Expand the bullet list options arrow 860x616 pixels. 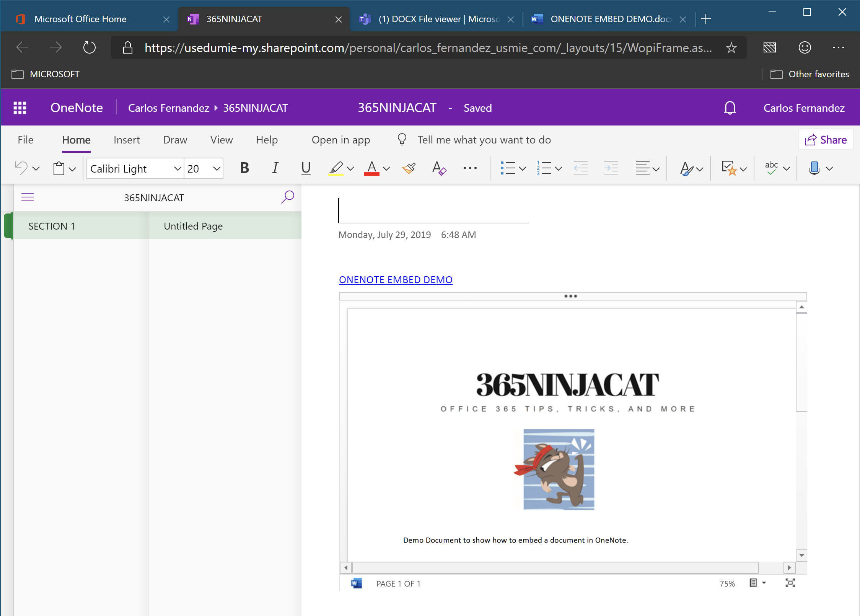[523, 168]
